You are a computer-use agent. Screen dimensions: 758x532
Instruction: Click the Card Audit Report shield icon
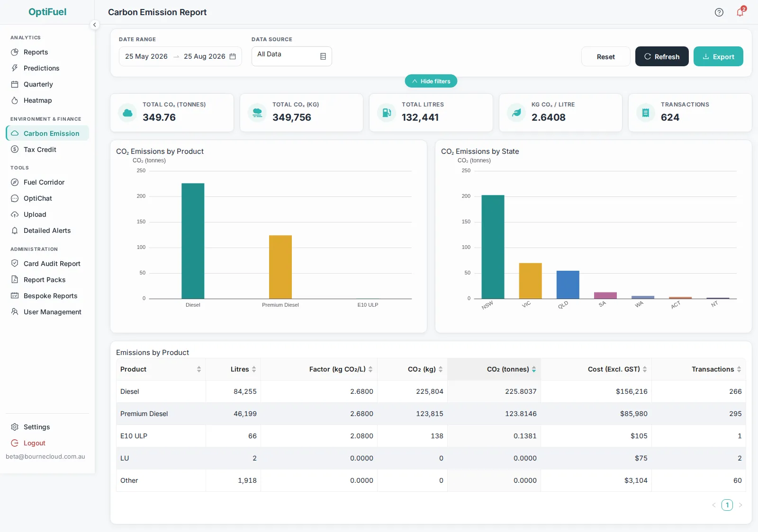(15, 264)
